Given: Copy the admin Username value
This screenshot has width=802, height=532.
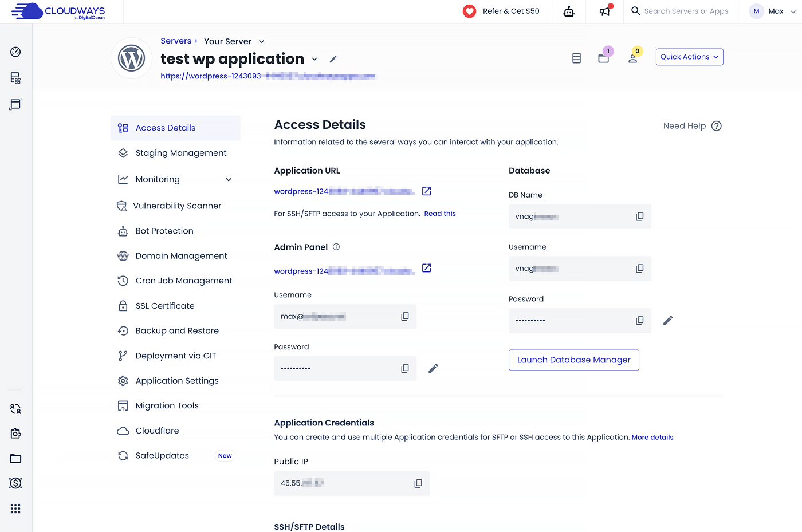Looking at the screenshot, I should pyautogui.click(x=405, y=317).
